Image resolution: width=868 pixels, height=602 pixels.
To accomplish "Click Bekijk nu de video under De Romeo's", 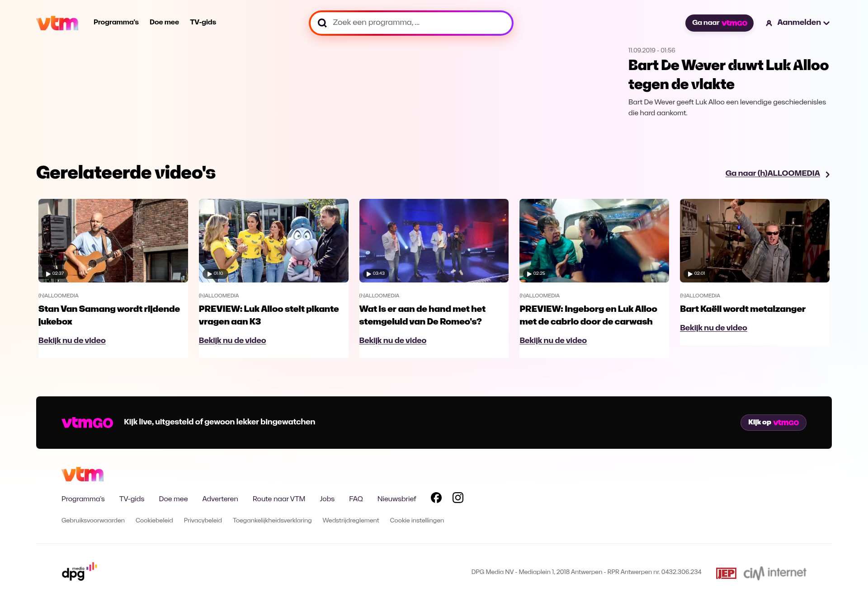I will [x=392, y=340].
